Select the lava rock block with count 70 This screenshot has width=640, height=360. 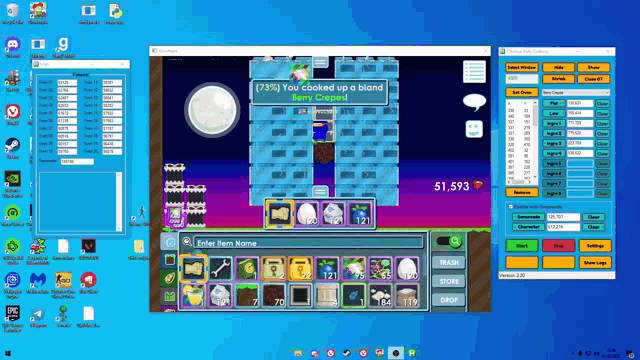[x=273, y=296]
